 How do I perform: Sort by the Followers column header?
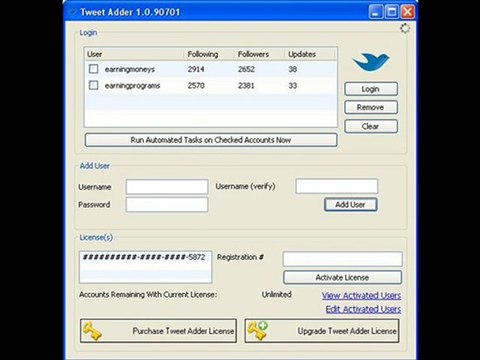[x=259, y=54]
